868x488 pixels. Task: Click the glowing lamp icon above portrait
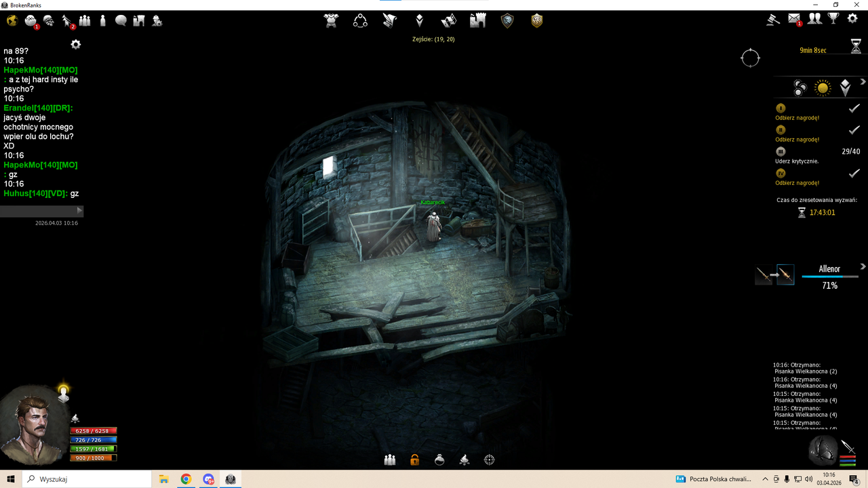click(63, 392)
